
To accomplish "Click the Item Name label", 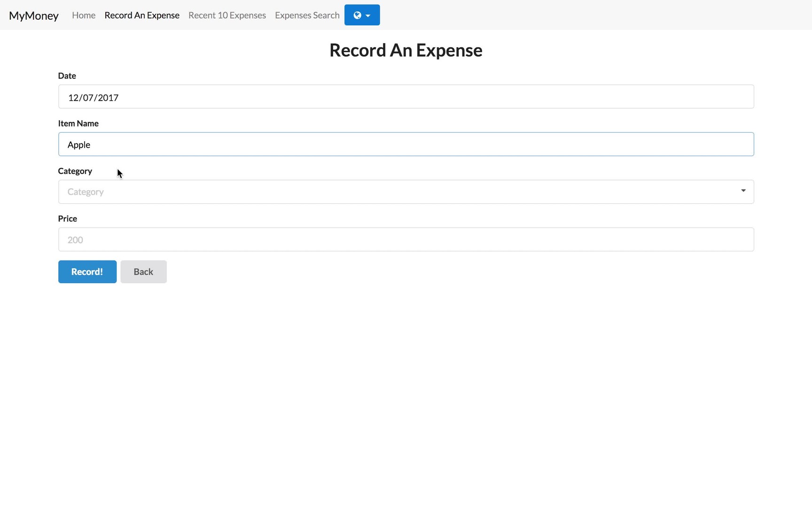I will click(x=78, y=123).
